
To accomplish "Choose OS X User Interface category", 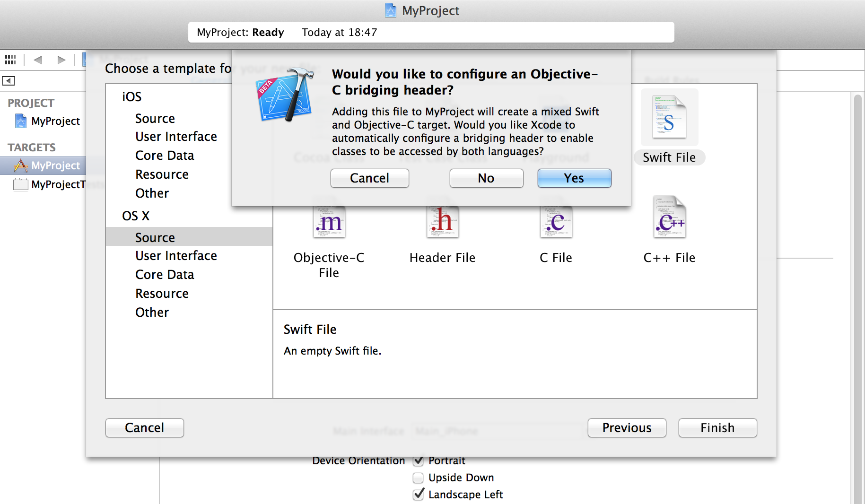I will (176, 256).
